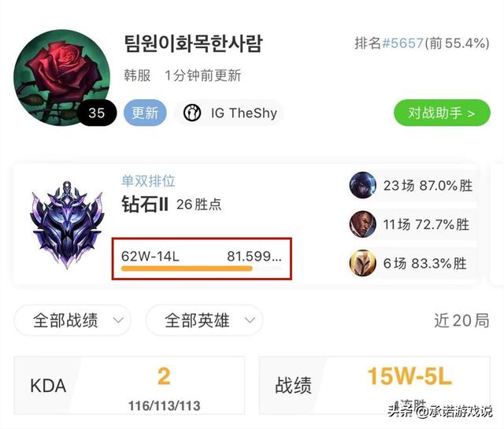The width and height of the screenshot is (504, 429).
Task: Expand the 全部战绩 dropdown
Action: click(x=72, y=320)
